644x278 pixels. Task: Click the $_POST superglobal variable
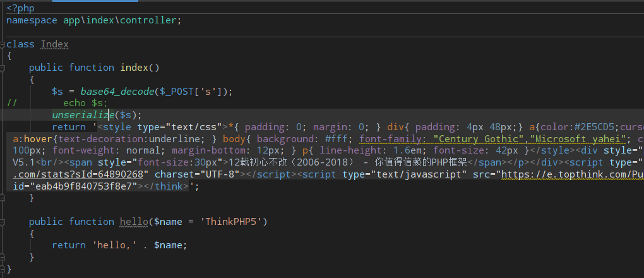point(177,91)
